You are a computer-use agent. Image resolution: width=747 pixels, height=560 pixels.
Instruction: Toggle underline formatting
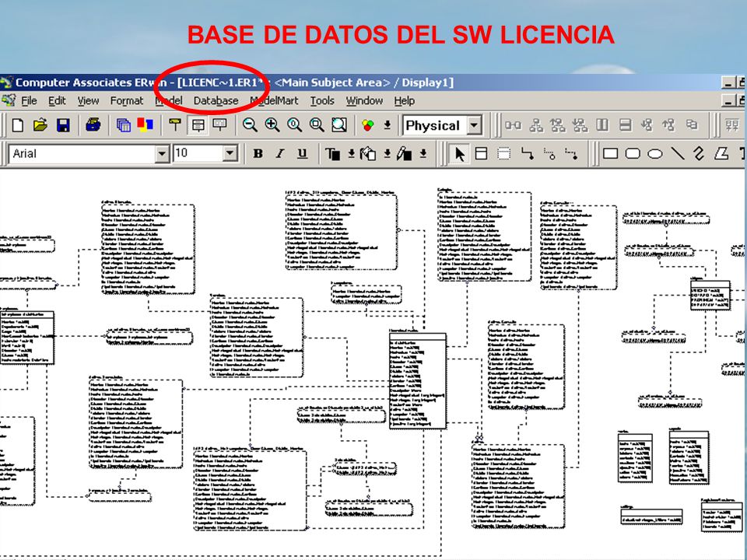[302, 153]
